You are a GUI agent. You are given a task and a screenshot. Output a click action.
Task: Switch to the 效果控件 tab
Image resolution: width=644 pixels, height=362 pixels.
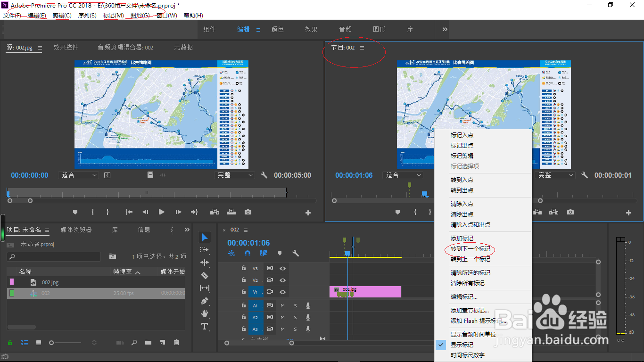(66, 47)
